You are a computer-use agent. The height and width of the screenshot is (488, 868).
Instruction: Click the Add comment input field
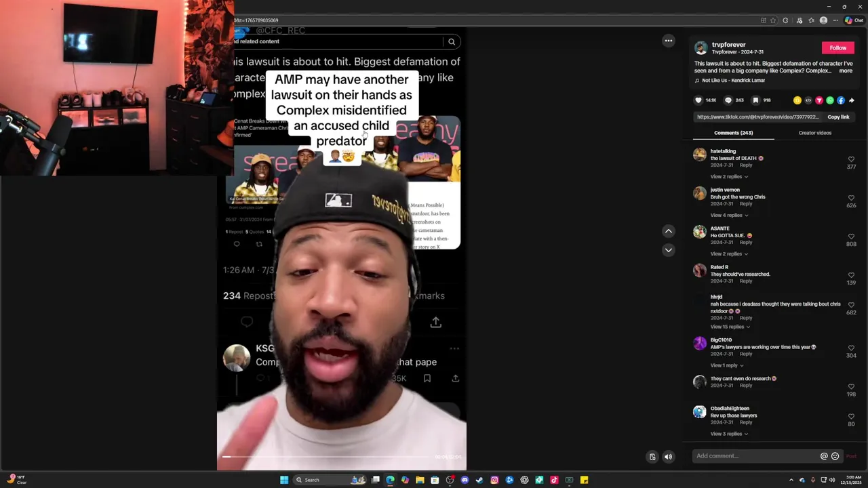point(756,456)
